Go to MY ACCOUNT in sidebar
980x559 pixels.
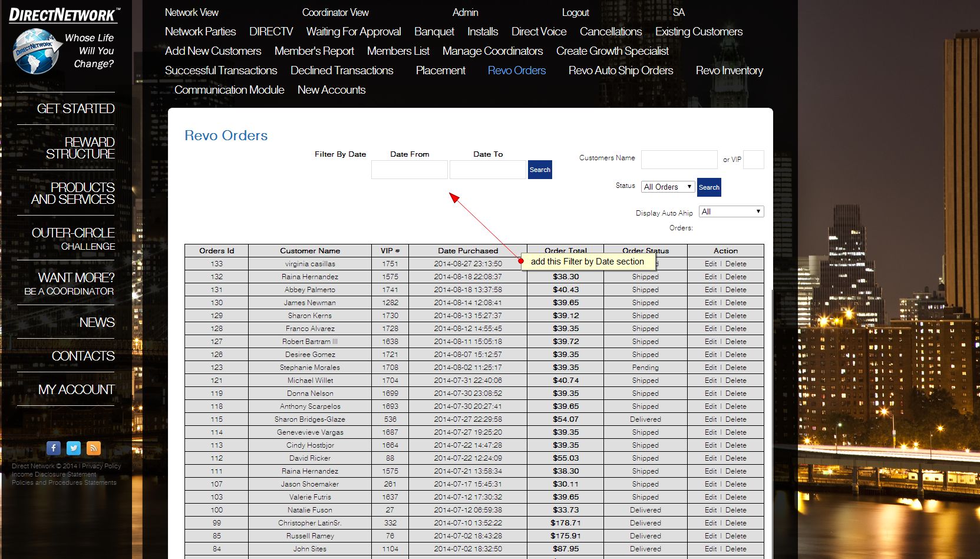pyautogui.click(x=77, y=390)
